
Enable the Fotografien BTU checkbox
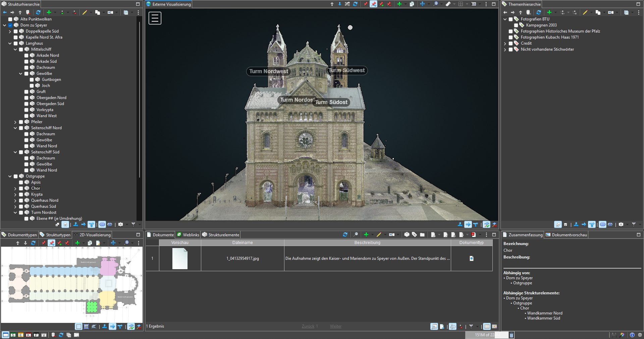pos(511,19)
